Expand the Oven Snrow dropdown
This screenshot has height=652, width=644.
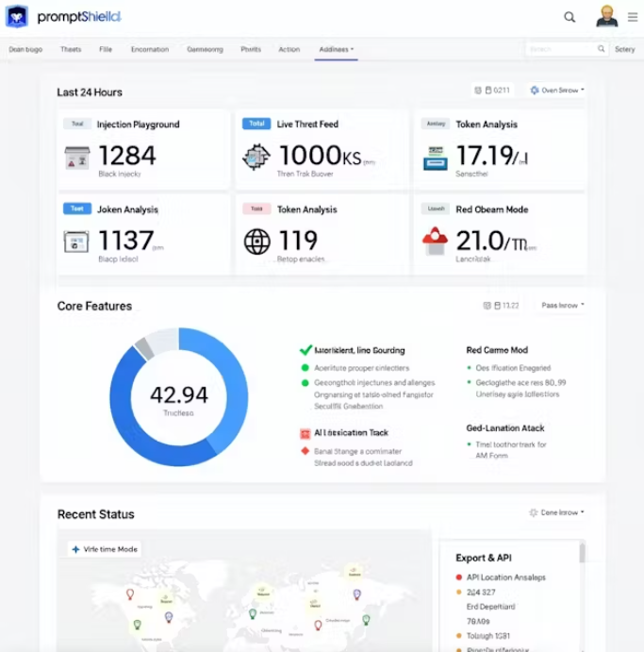[557, 91]
